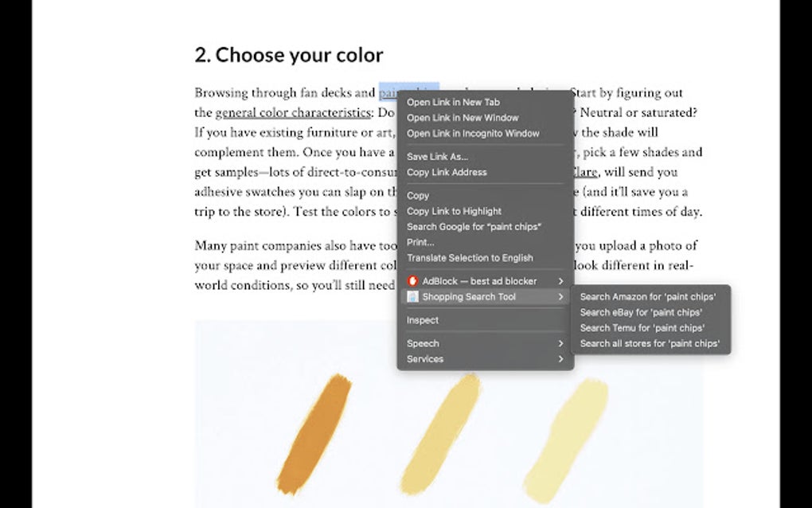This screenshot has height=508, width=812.
Task: Choose Inspect from the context menu
Action: point(422,320)
